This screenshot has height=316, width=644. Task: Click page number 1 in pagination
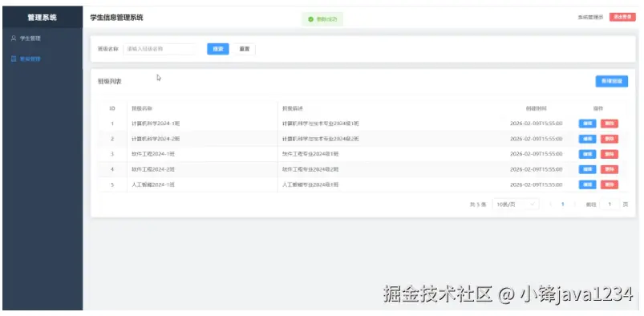(x=563, y=205)
